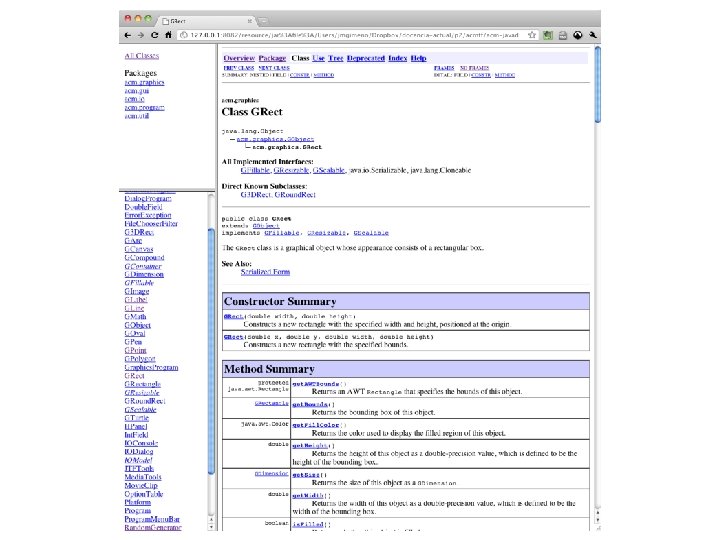The height and width of the screenshot is (540, 720).
Task: Click the printer extension icon in toolbar
Action: (562, 35)
